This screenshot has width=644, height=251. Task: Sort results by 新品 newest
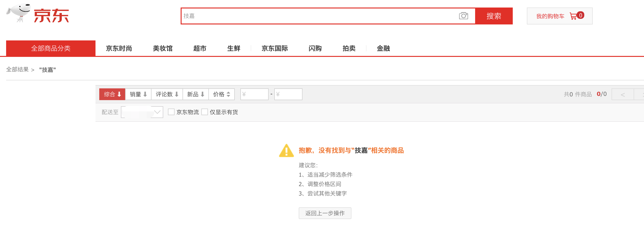(195, 94)
